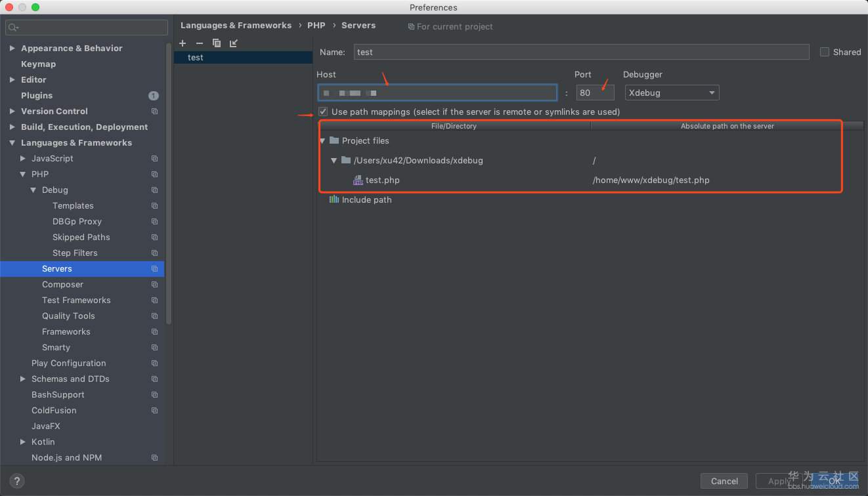
Task: Click the Cancel button
Action: coord(724,481)
